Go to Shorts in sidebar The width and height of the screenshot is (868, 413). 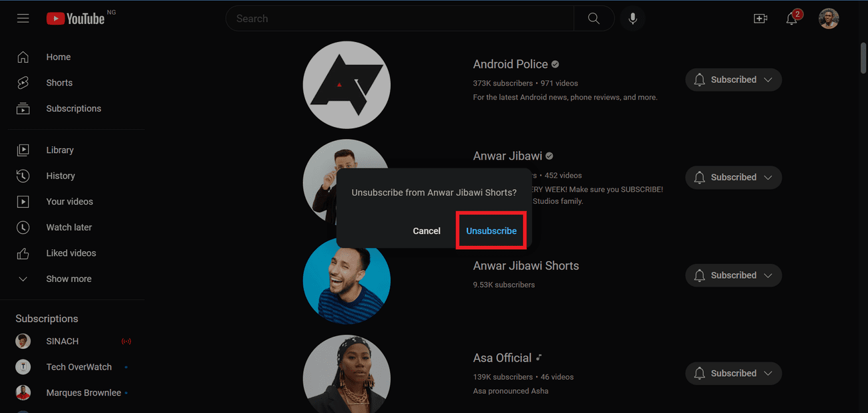click(x=59, y=83)
